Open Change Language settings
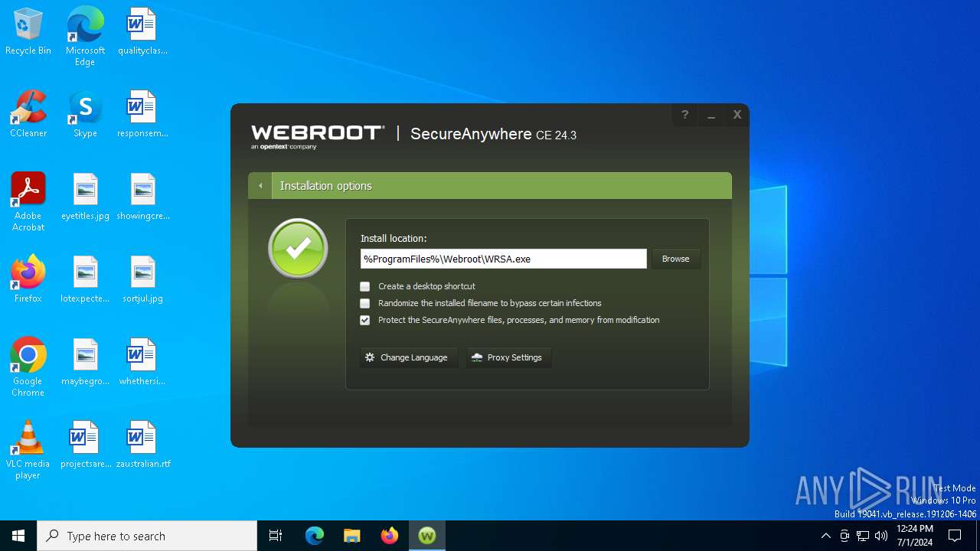The image size is (980, 551). [x=409, y=357]
